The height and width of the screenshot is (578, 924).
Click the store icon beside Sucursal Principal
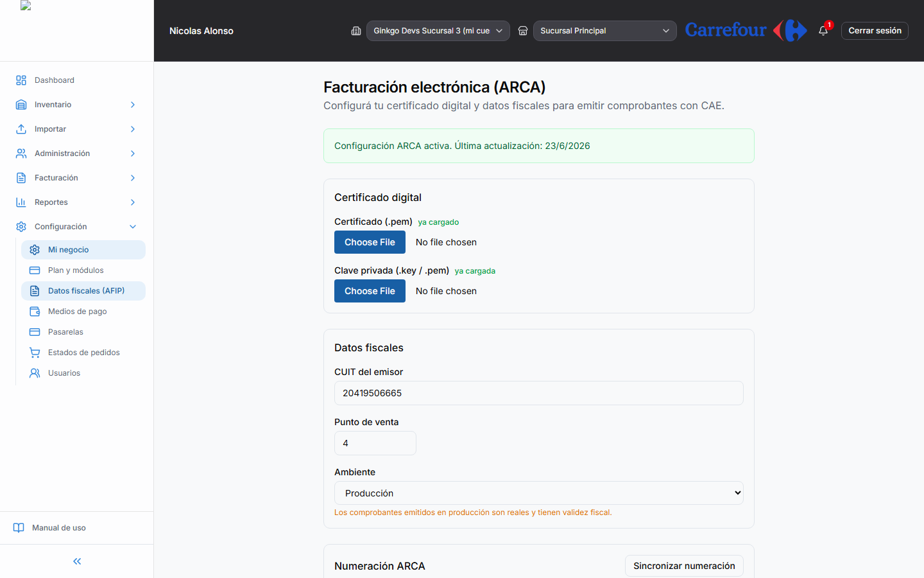point(523,31)
